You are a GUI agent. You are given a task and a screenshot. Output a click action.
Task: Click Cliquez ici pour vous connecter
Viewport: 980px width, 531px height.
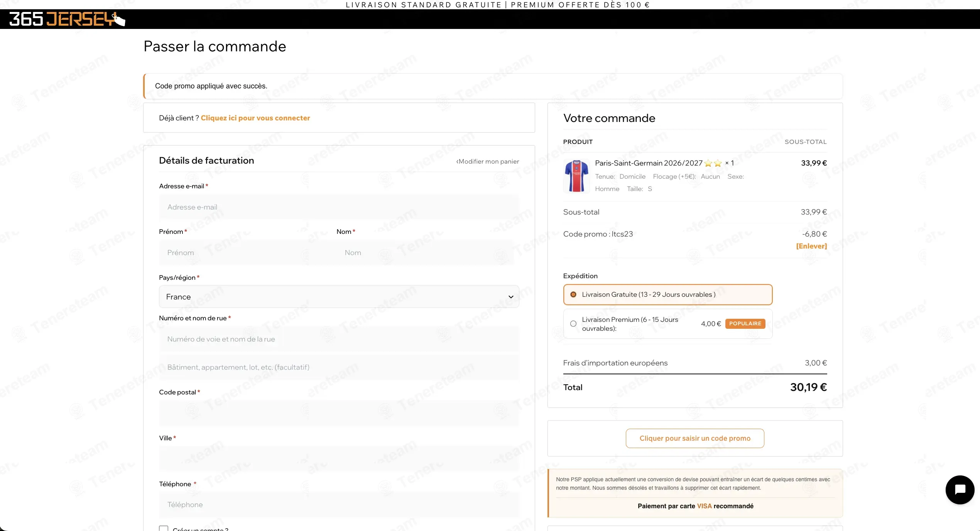(255, 118)
